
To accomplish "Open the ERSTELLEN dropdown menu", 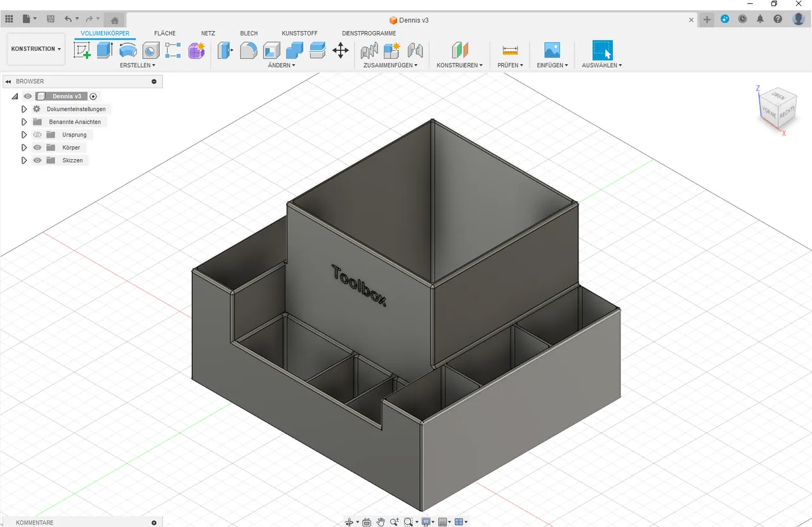I will (x=138, y=65).
